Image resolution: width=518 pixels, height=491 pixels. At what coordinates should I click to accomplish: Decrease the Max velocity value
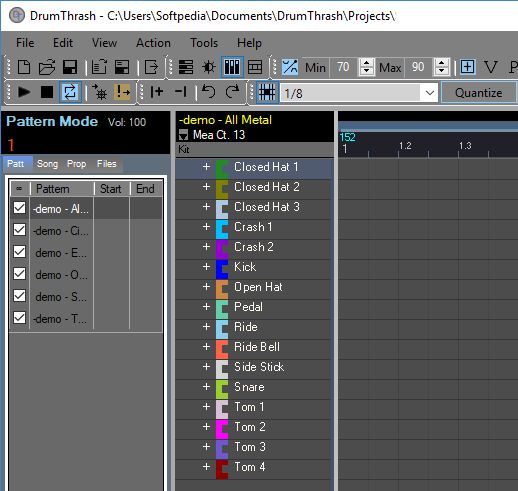tap(442, 71)
